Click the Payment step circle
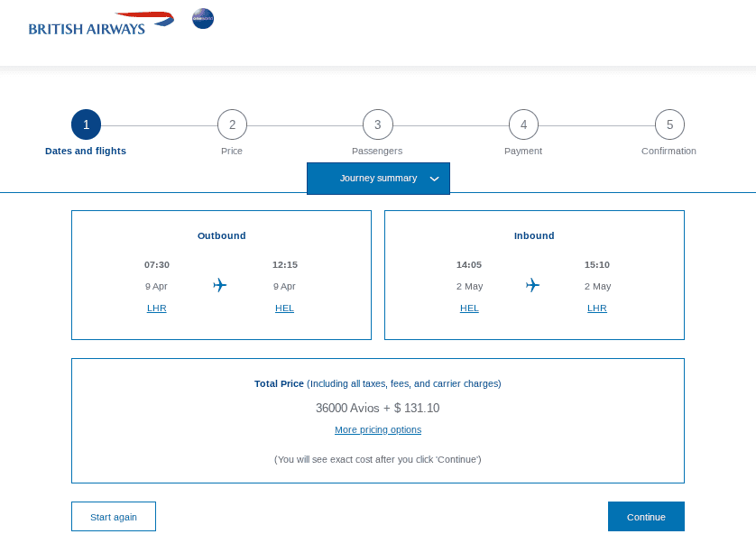Screen dimensions: 756x534 point(523,124)
